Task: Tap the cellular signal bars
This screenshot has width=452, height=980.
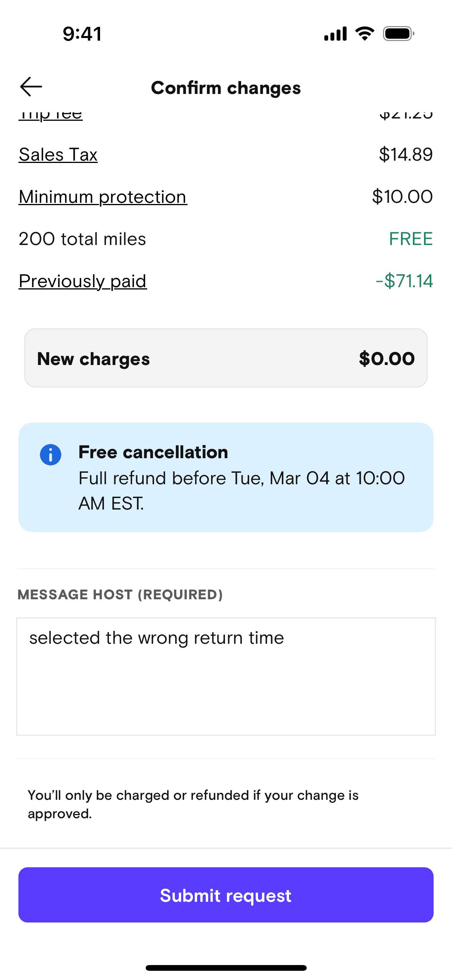Action: (x=335, y=34)
